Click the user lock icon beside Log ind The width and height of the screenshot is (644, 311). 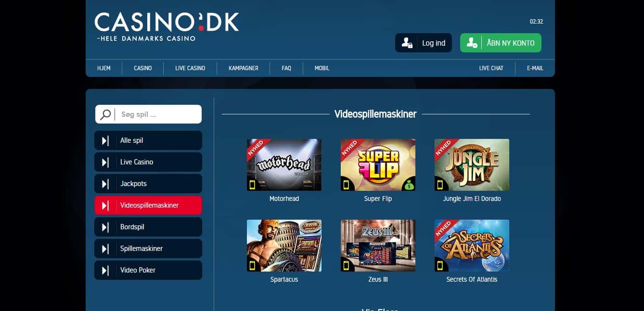pos(407,43)
